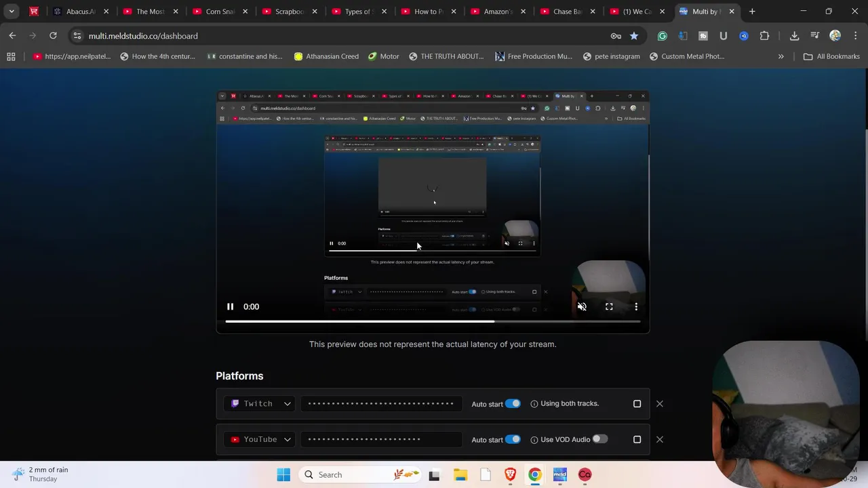
Task: Reload the current page
Action: (53, 35)
